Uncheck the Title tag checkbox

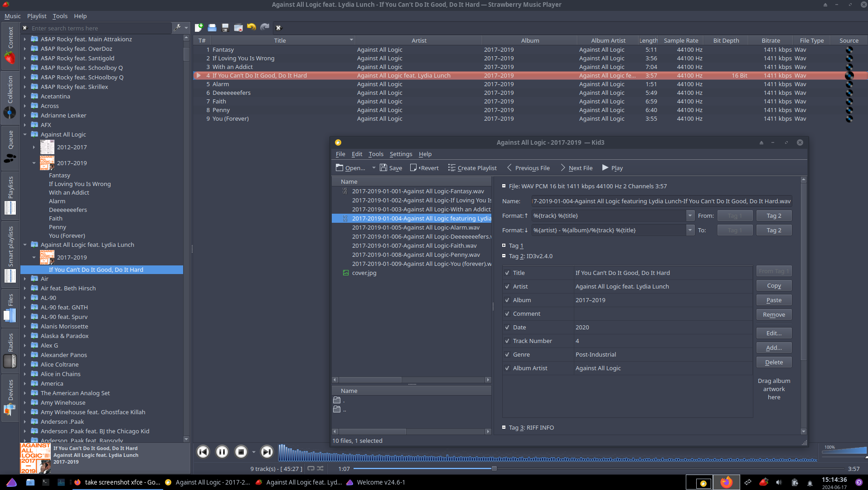pyautogui.click(x=507, y=273)
